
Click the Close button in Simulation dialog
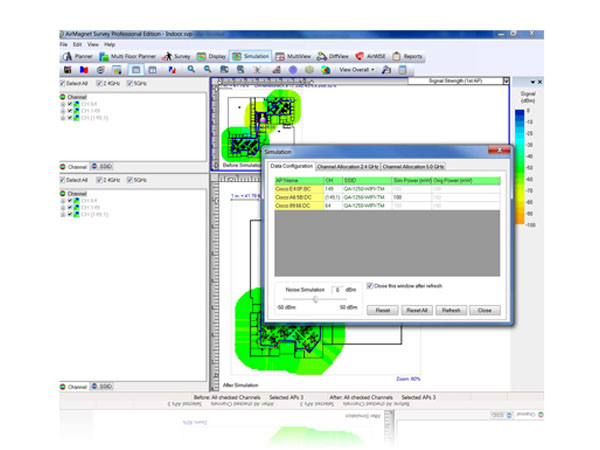click(485, 310)
